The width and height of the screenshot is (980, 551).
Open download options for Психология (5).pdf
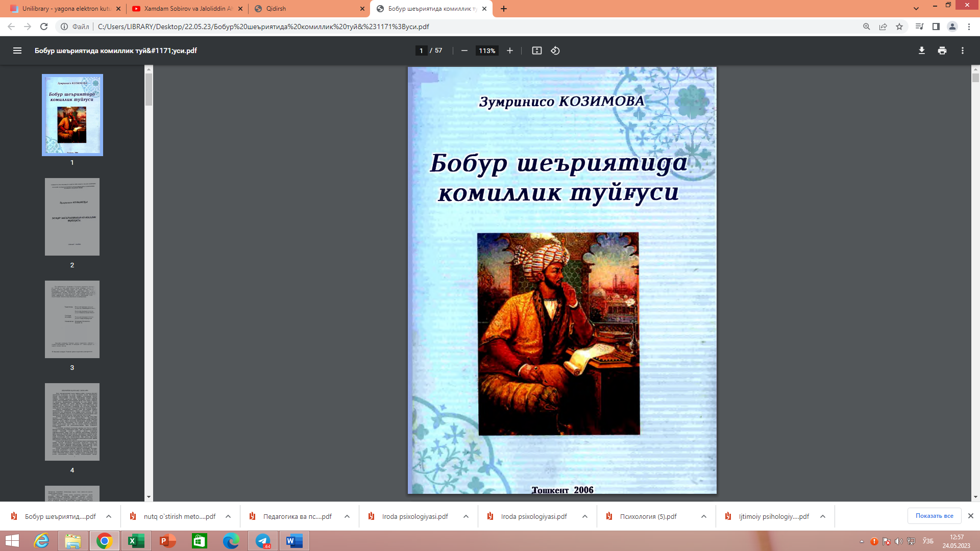pos(703,516)
